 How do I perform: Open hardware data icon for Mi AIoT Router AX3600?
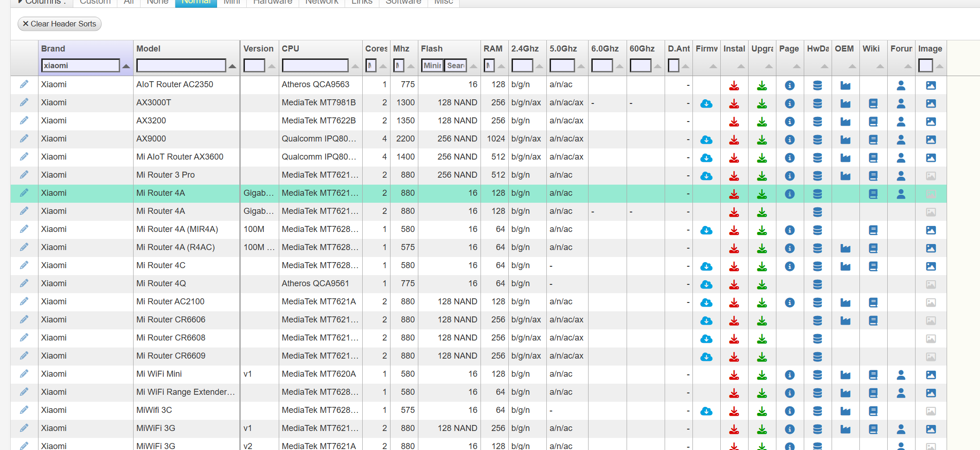818,158
